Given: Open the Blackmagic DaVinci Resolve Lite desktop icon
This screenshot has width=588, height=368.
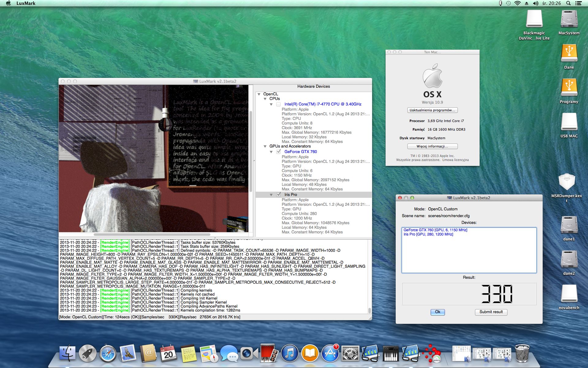Looking at the screenshot, I should pyautogui.click(x=534, y=25).
